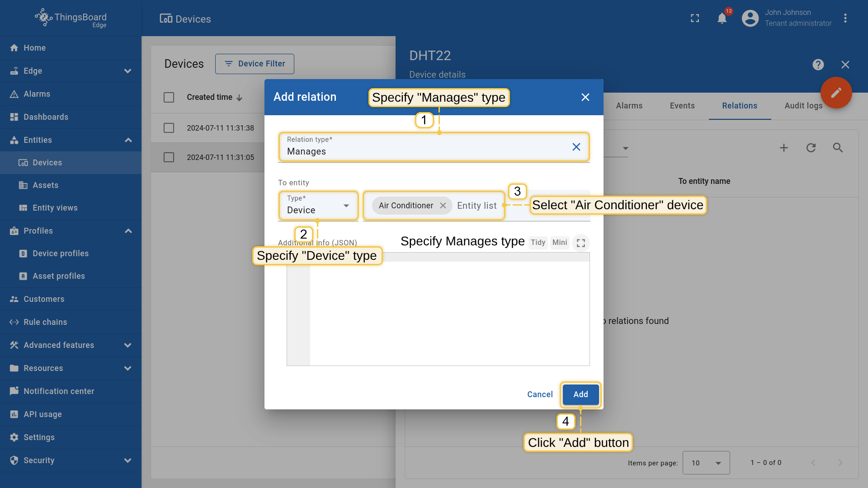The image size is (868, 488).
Task: Refresh the relations table
Action: [x=811, y=148]
